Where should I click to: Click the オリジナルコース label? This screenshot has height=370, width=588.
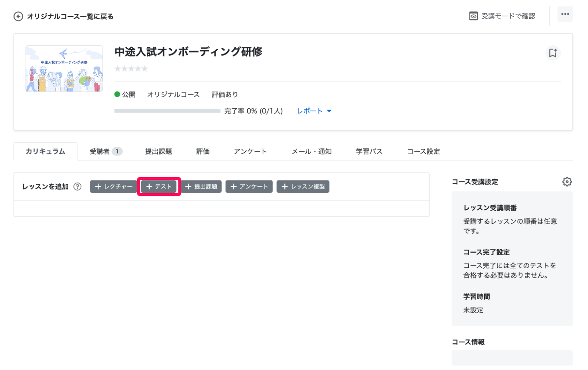pos(173,94)
